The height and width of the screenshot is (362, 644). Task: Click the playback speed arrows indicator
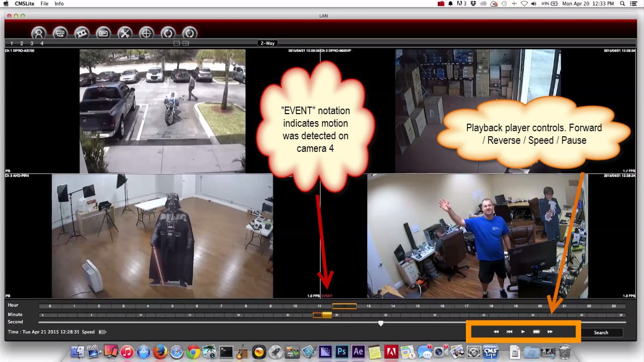[102, 332]
